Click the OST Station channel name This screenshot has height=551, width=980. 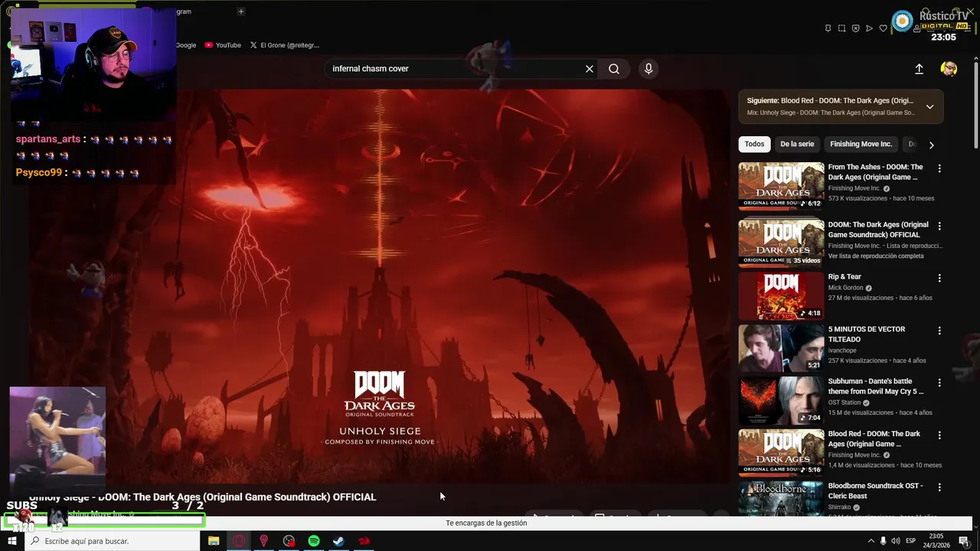point(844,403)
